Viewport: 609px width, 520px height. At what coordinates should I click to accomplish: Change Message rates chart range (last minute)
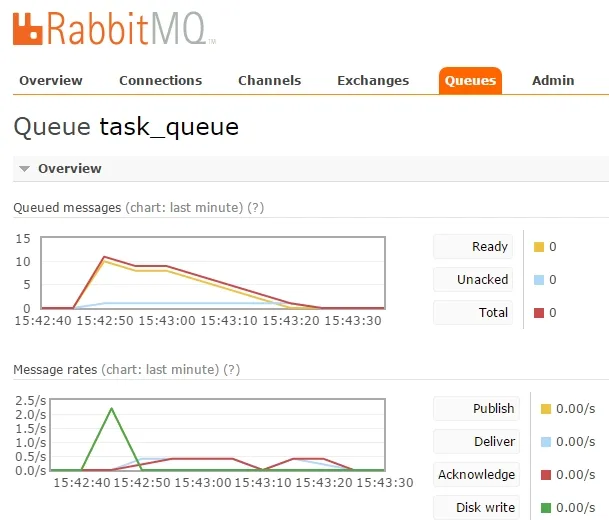coord(160,369)
